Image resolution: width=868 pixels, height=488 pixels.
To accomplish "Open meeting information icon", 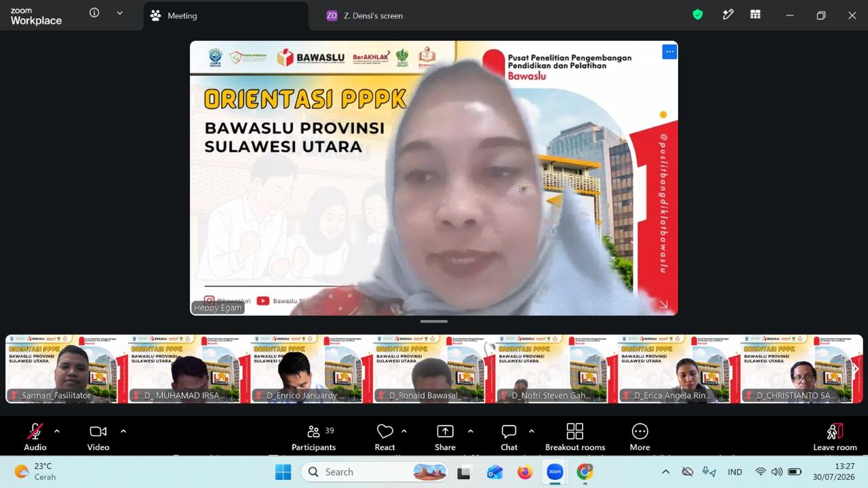I will tap(94, 13).
